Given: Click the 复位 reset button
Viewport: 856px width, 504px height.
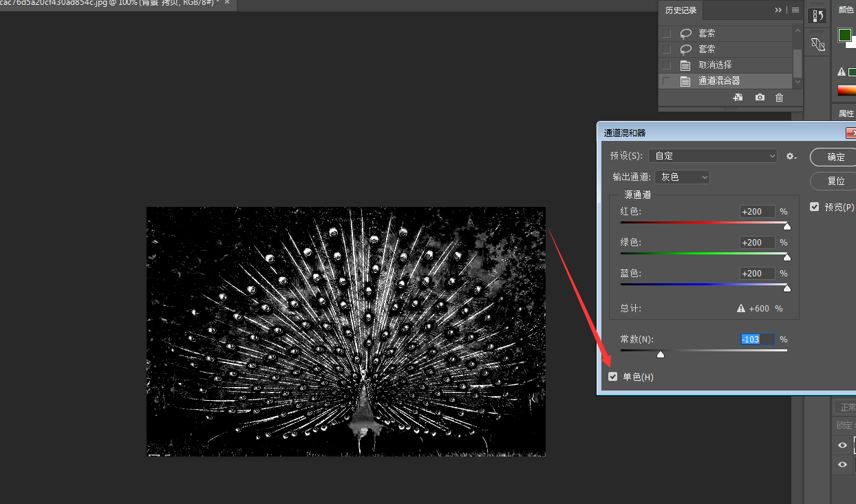Looking at the screenshot, I should (x=835, y=182).
